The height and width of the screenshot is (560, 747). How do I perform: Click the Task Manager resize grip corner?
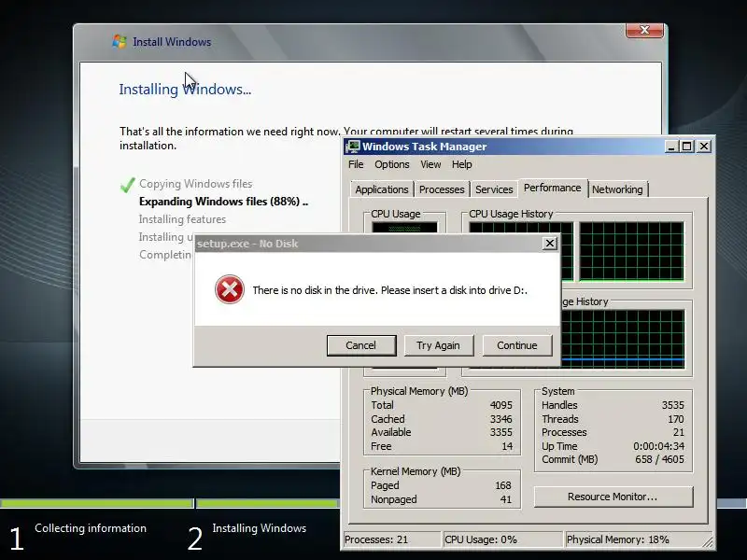(708, 542)
